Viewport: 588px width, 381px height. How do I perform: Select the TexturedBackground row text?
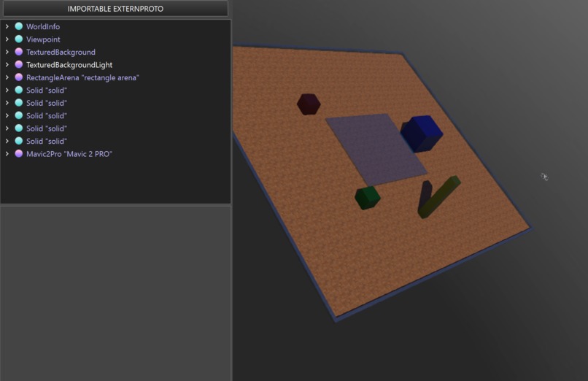61,52
